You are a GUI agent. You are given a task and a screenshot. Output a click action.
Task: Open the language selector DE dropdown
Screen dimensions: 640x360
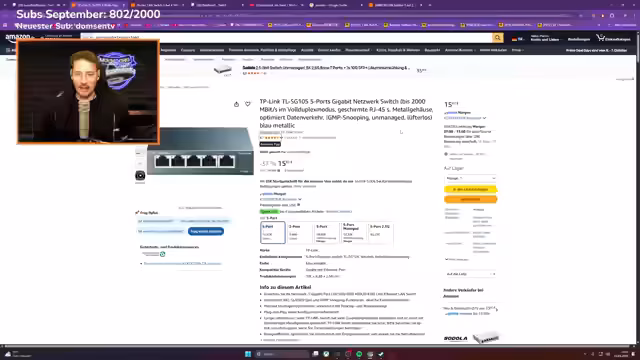[x=518, y=39]
